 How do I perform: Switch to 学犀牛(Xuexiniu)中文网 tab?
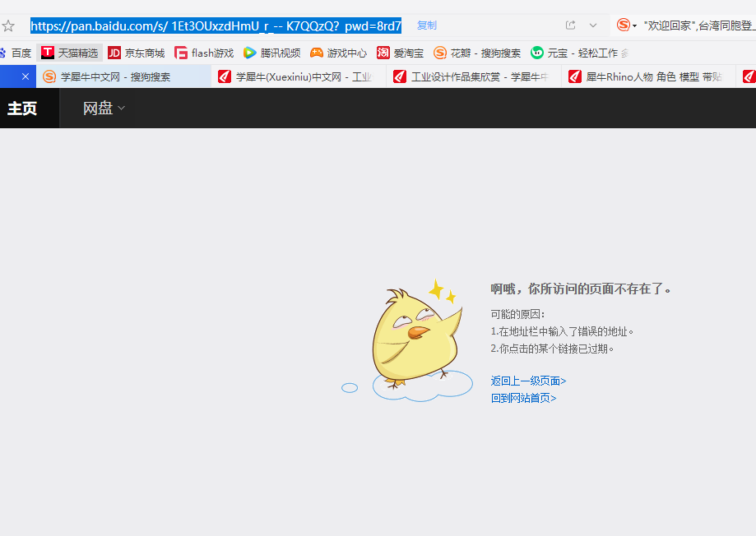(299, 76)
